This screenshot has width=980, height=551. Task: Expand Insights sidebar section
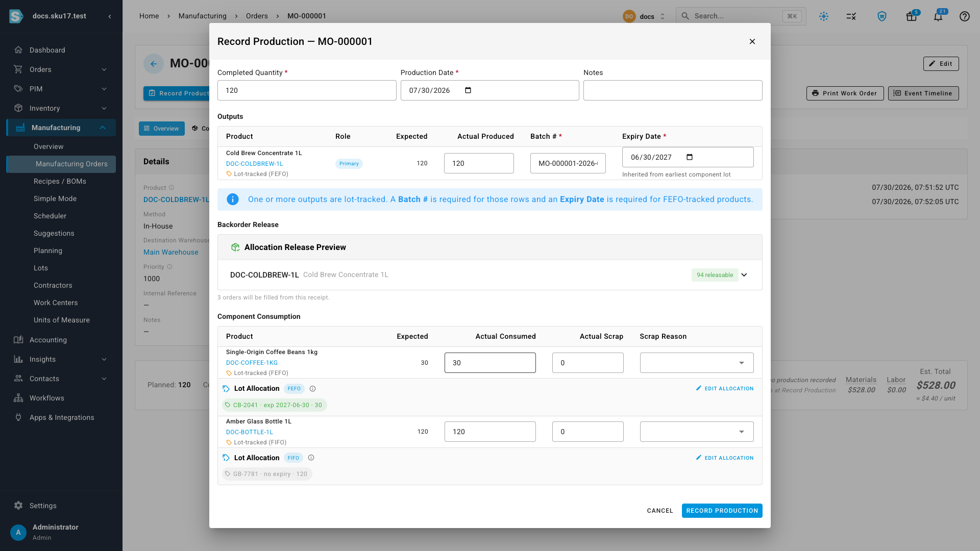[x=61, y=359]
